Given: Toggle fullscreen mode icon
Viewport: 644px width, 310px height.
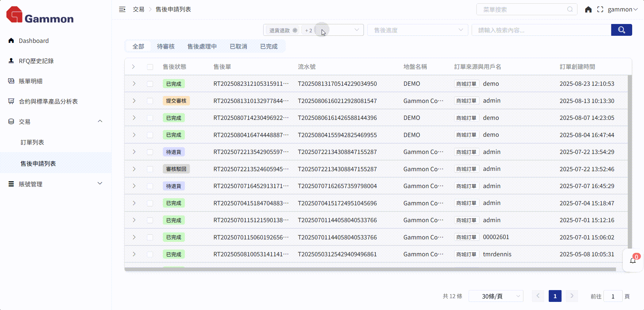Looking at the screenshot, I should 600,9.
